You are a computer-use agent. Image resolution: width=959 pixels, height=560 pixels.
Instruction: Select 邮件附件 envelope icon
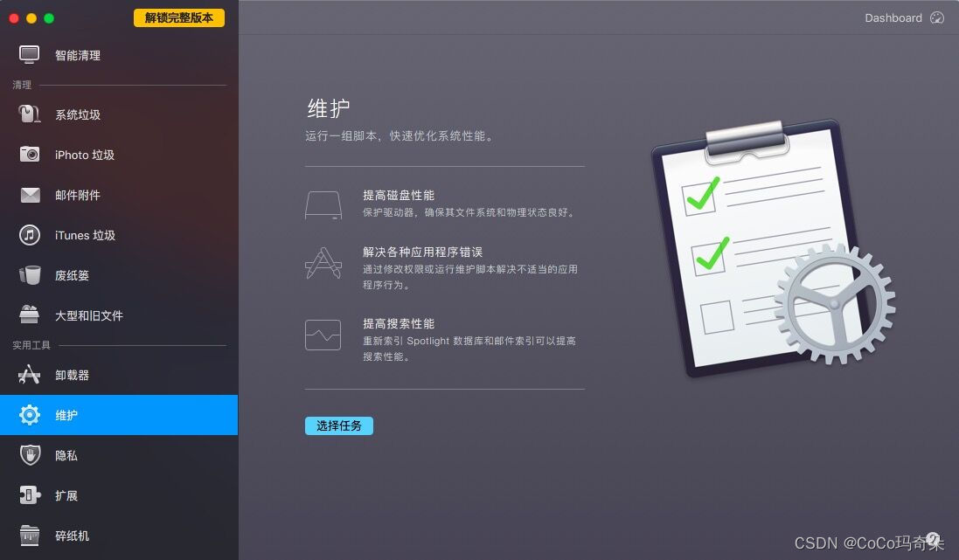point(30,195)
